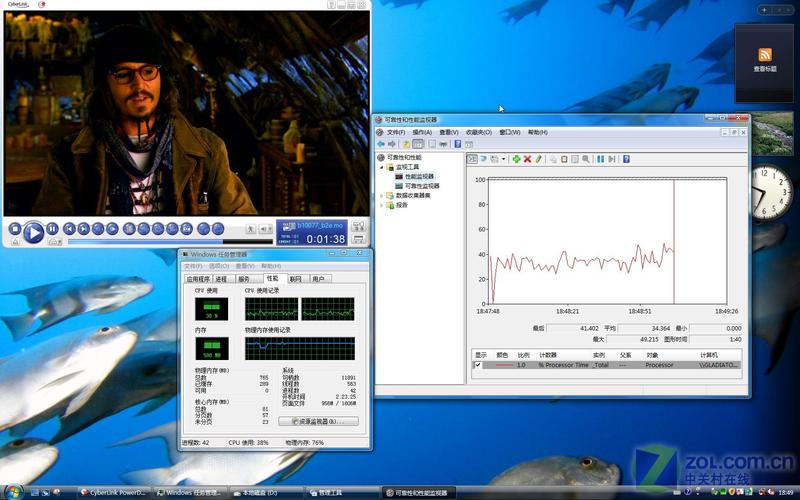Uncheck the % Processor Time counter checkbox

[x=478, y=365]
